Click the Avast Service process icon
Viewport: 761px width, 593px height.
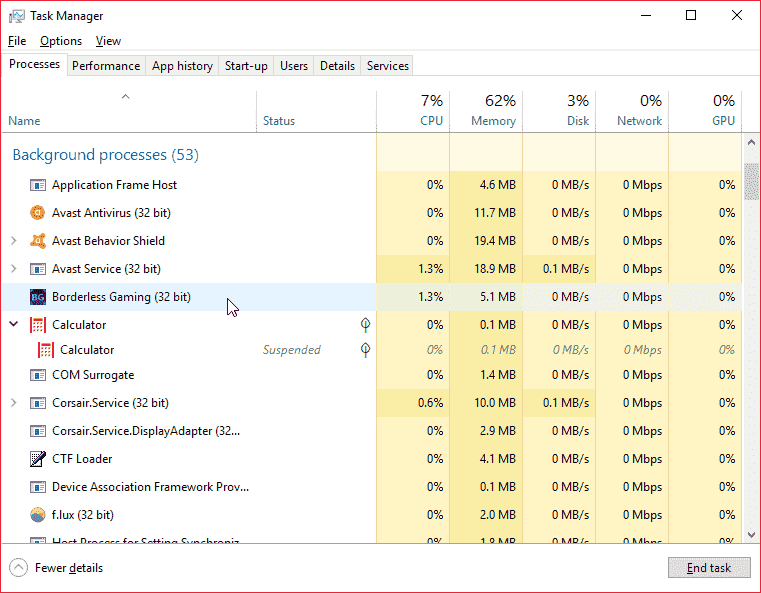[x=38, y=269]
